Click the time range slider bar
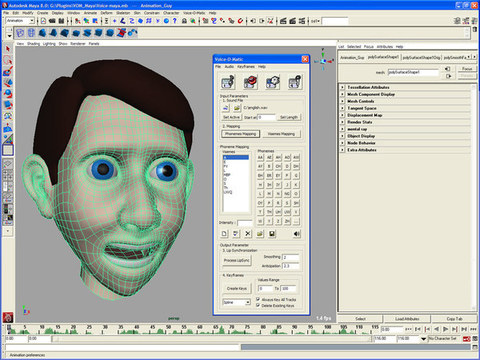The image size is (480, 360). [x=211, y=339]
